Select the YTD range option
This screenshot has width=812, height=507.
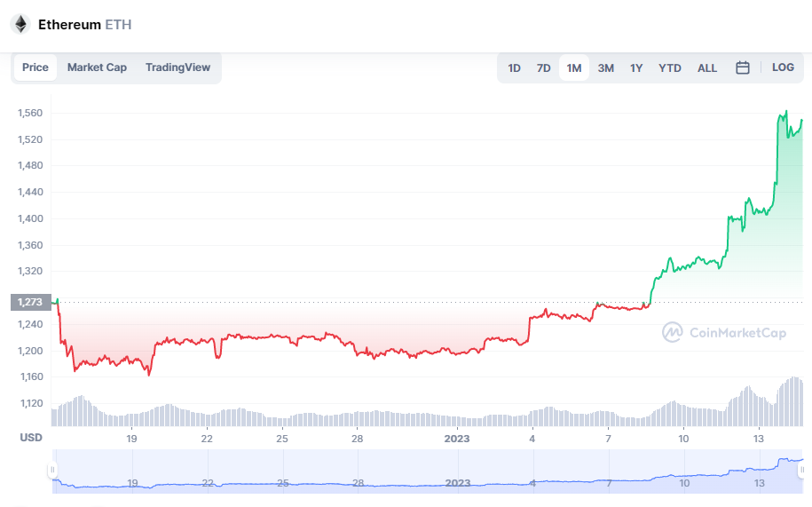(x=670, y=67)
